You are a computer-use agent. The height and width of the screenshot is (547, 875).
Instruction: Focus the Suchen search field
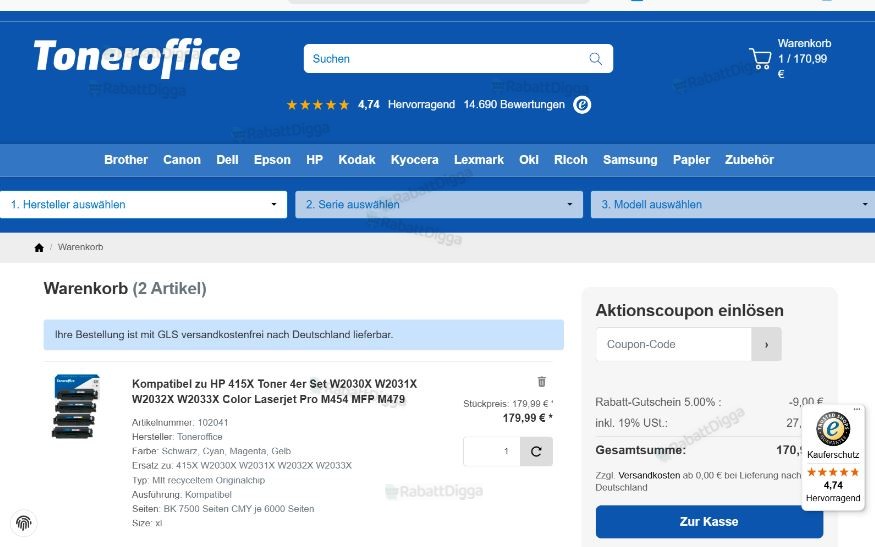pos(446,59)
